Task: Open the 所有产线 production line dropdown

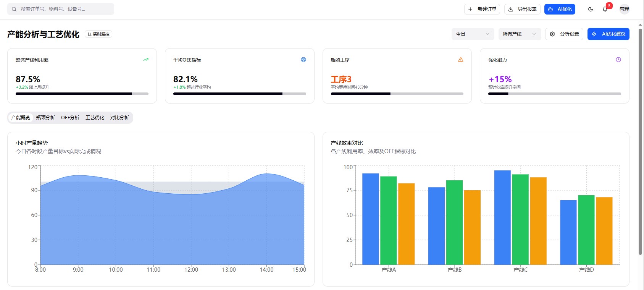Action: pos(520,34)
